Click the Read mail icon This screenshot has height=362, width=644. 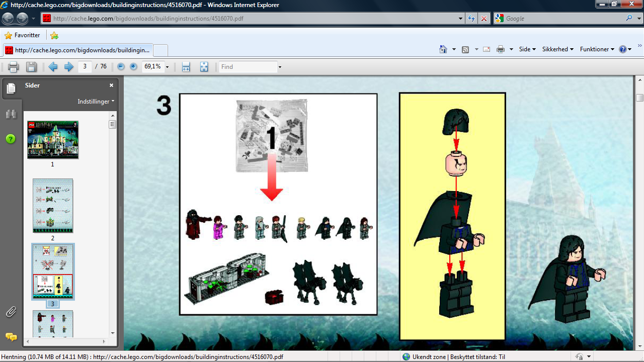(487, 49)
